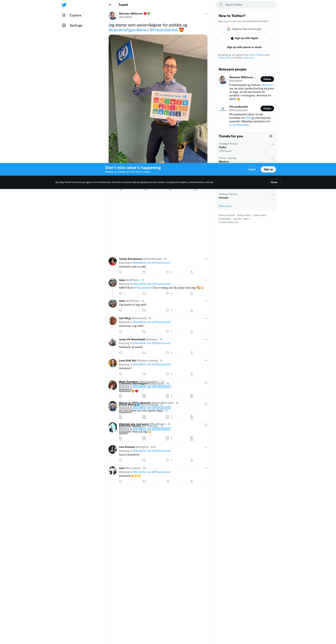
Task: Retweet Cpt Sling's reply
Action: [144, 332]
